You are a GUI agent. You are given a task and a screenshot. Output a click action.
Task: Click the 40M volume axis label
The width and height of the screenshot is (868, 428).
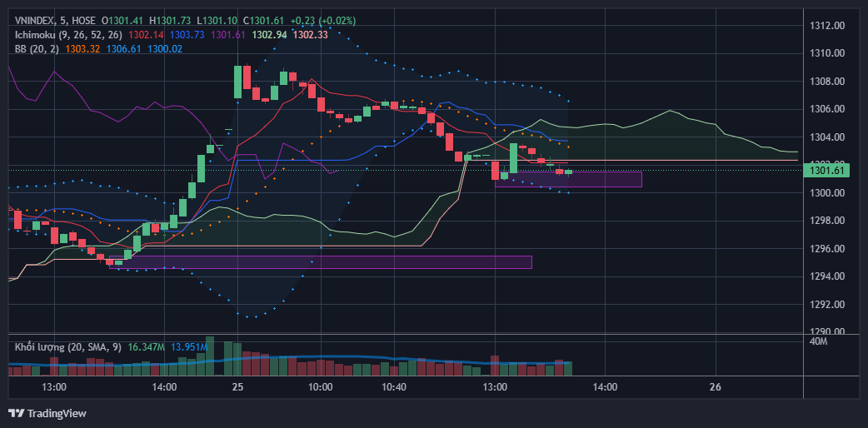tap(818, 341)
